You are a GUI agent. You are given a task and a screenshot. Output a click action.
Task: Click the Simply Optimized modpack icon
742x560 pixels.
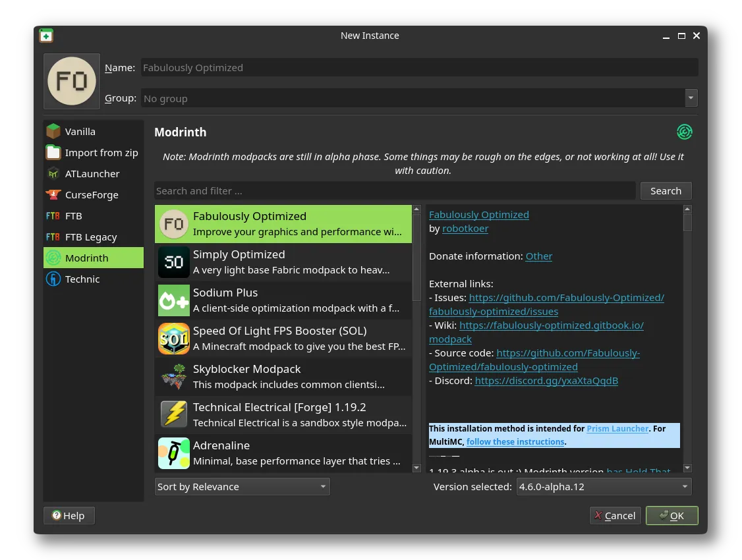[174, 262]
